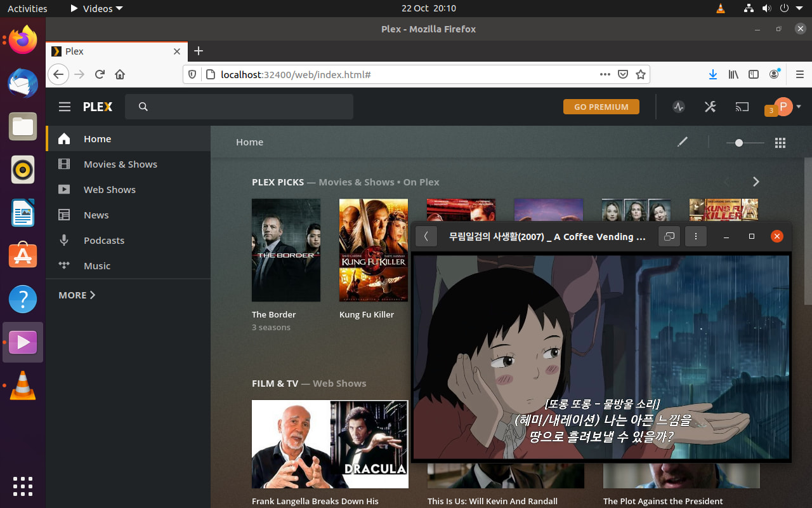The height and width of the screenshot is (508, 812).
Task: Click The Border title link
Action: tap(273, 314)
